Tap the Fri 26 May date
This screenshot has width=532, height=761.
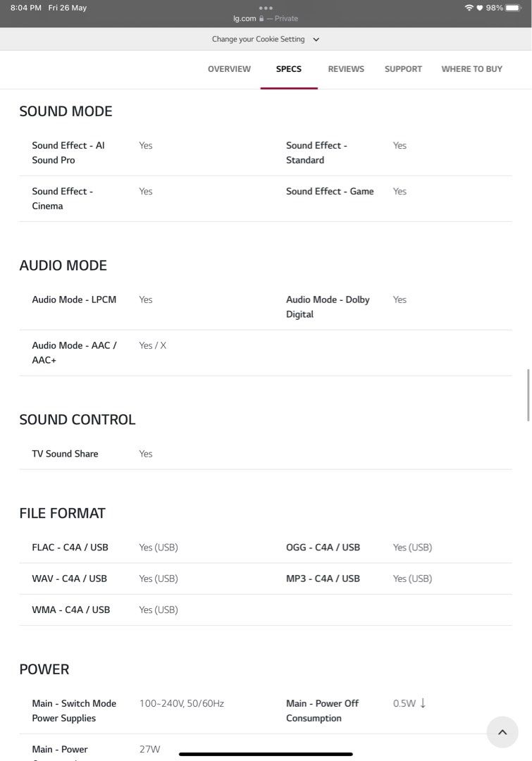pos(67,8)
